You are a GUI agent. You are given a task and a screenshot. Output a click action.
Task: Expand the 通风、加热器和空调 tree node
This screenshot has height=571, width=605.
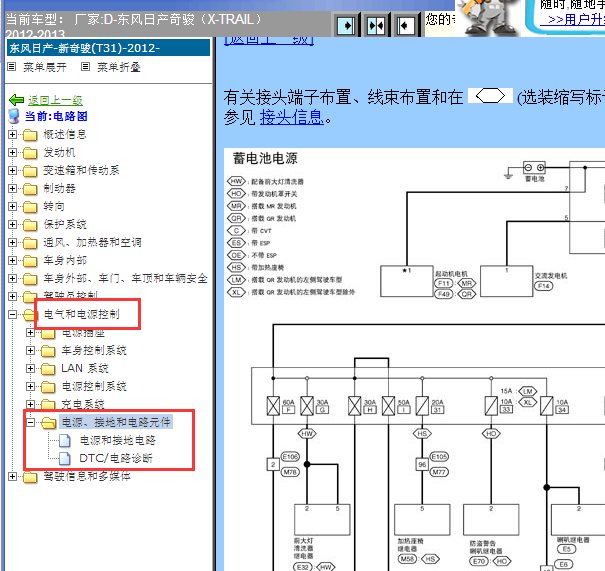12,243
